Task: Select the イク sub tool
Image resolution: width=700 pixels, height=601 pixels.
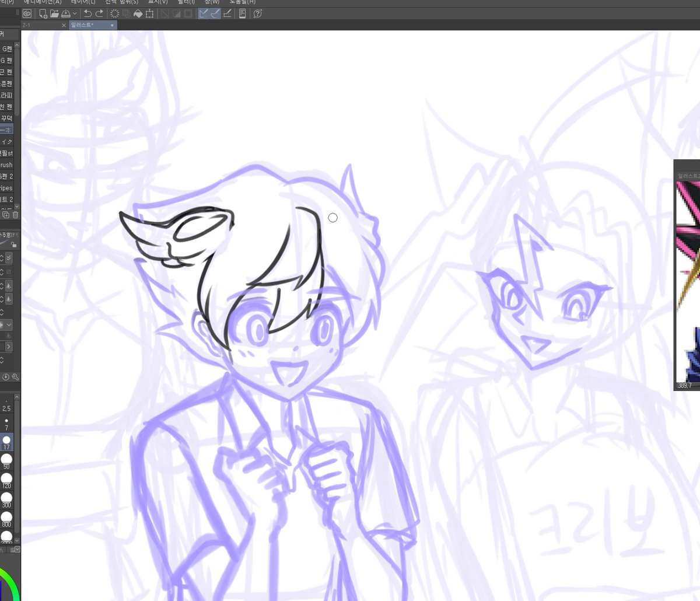Action: coord(6,142)
